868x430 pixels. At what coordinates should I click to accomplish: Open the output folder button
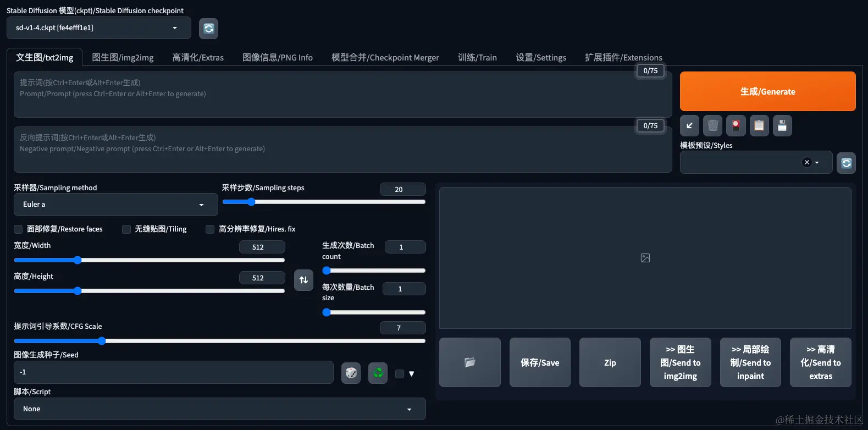[470, 362]
